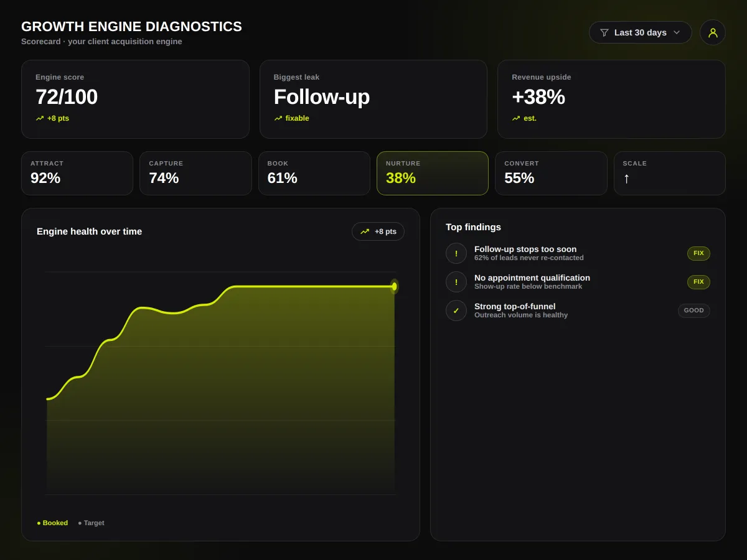The image size is (747, 560).
Task: Click the warning icon for No appointment qualification
Action: tap(456, 282)
